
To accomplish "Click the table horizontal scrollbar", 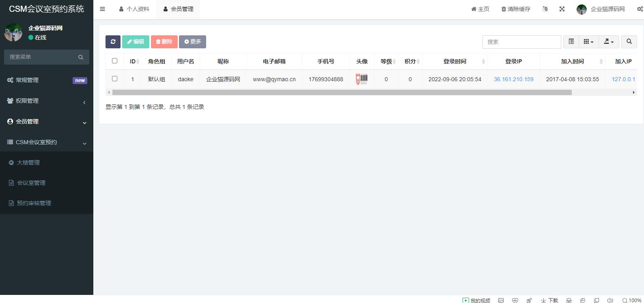I will pos(342,93).
